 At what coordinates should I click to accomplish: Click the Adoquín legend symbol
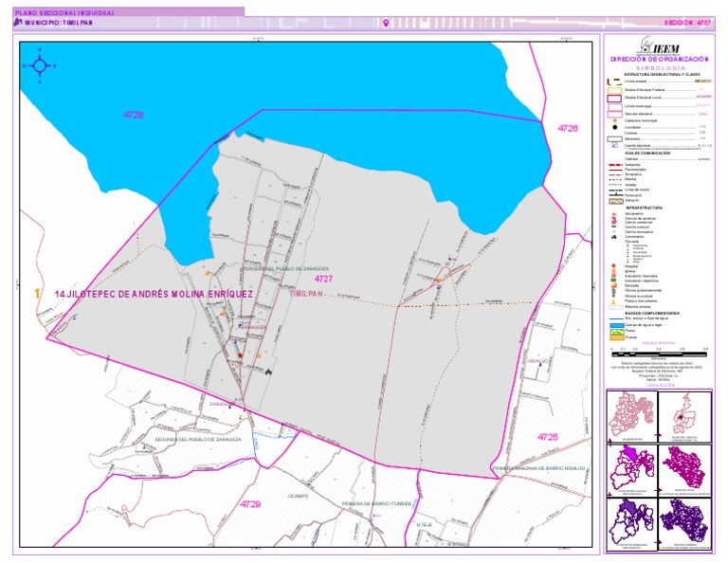coord(615,202)
